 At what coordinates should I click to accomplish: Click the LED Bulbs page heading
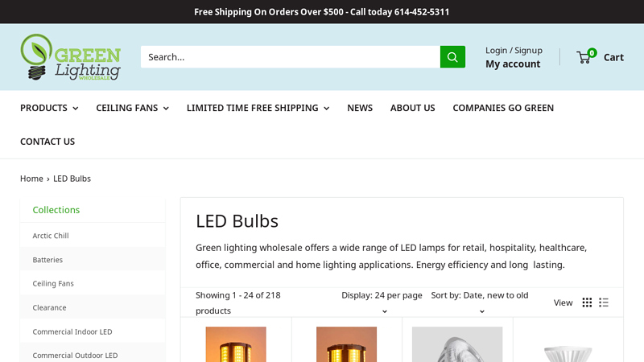237,220
